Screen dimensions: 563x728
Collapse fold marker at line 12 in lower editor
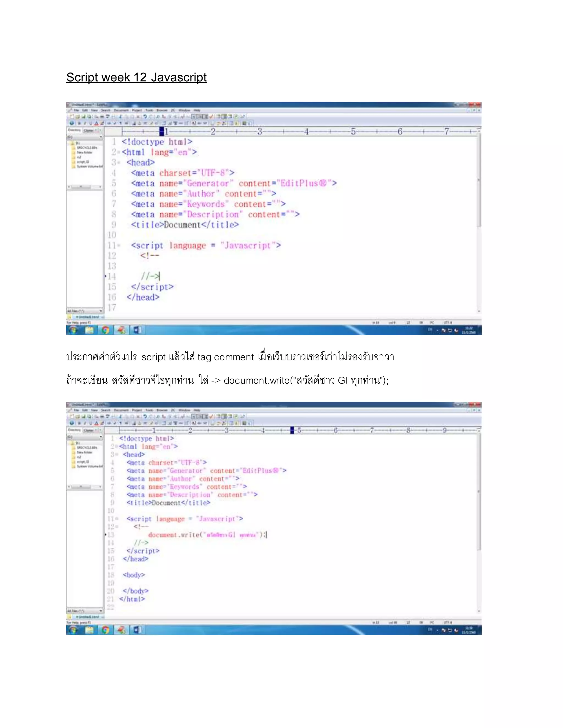117,527
